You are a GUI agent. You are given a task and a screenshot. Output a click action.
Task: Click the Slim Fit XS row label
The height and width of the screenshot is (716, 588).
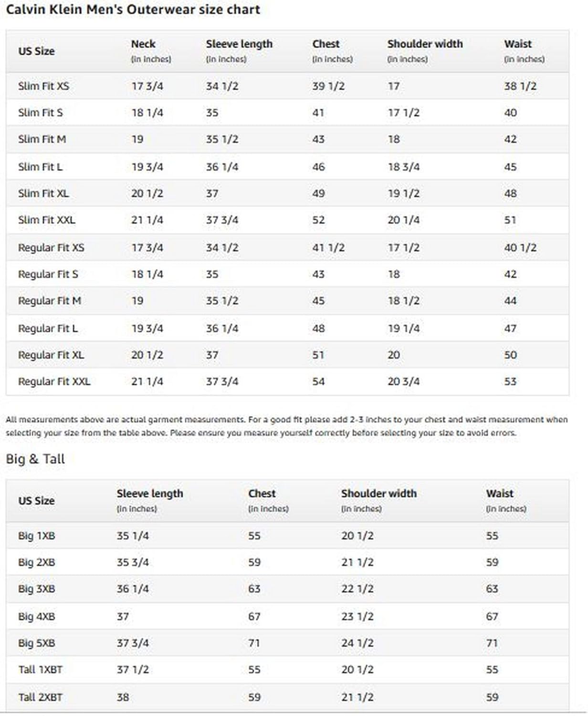(43, 86)
